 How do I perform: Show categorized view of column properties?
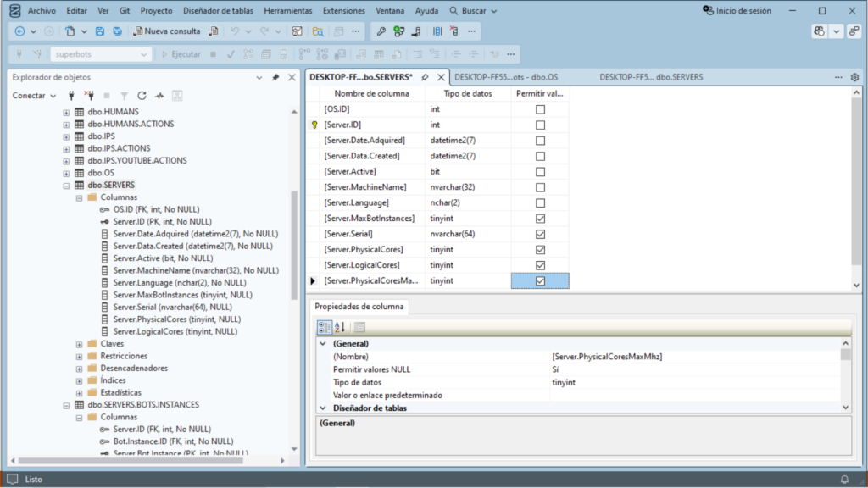click(x=325, y=327)
